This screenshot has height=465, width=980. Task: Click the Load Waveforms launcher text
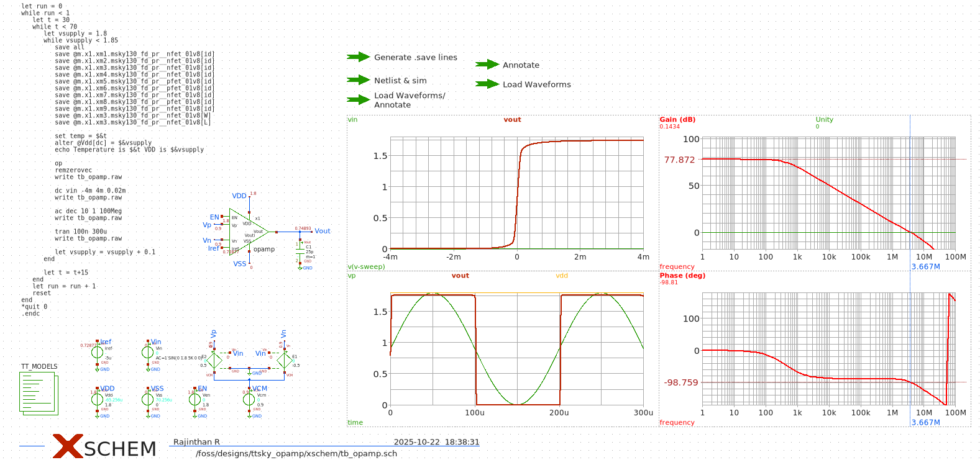coord(537,84)
